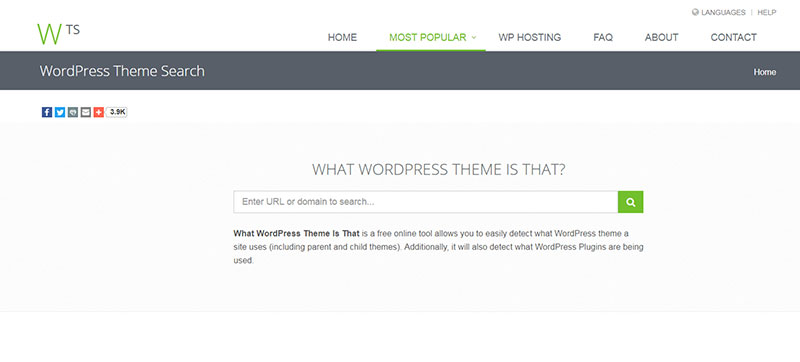The height and width of the screenshot is (362, 800).
Task: Click the green search magnifier button
Action: [631, 202]
